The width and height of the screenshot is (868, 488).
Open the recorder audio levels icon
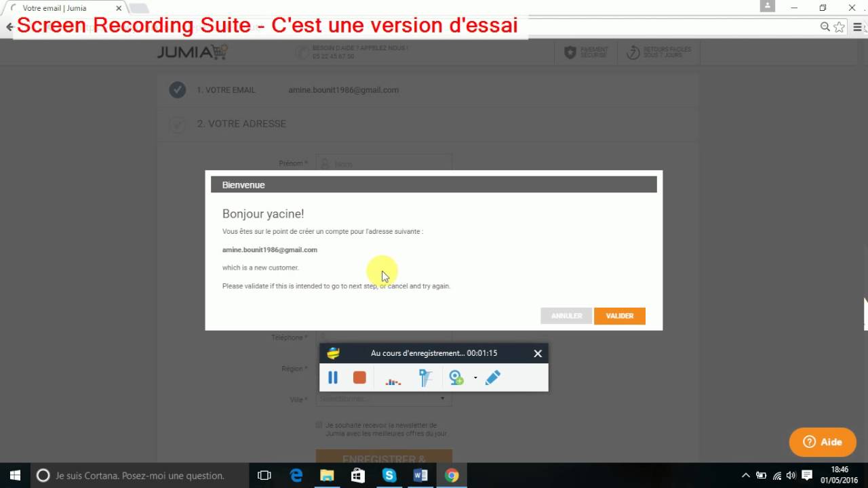[393, 381]
